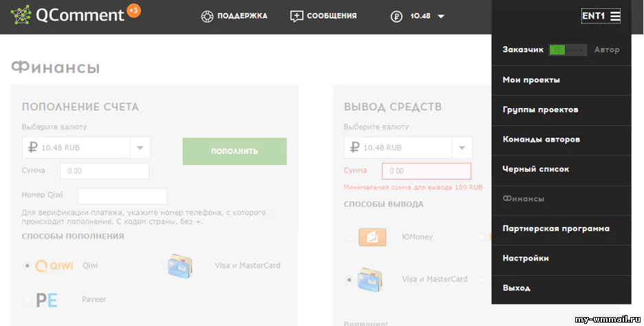Click the Payeer PE logo
644x326 pixels.
click(46, 300)
